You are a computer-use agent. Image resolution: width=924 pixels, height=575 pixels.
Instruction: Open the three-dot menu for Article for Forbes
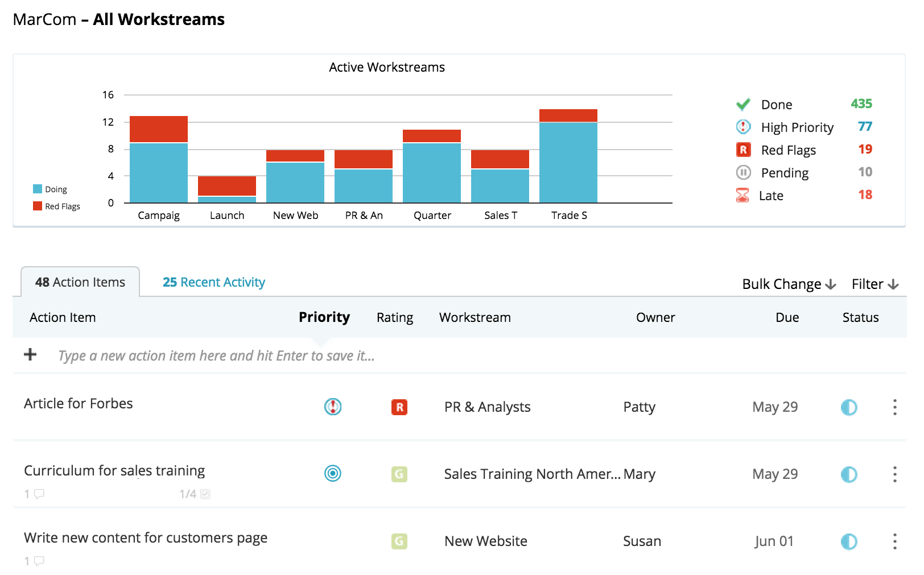click(895, 407)
